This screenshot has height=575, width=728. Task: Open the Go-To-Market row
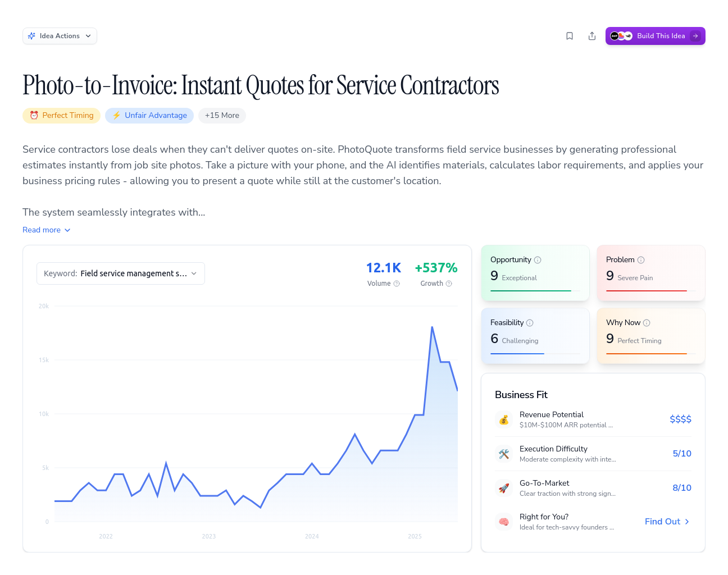(x=593, y=488)
